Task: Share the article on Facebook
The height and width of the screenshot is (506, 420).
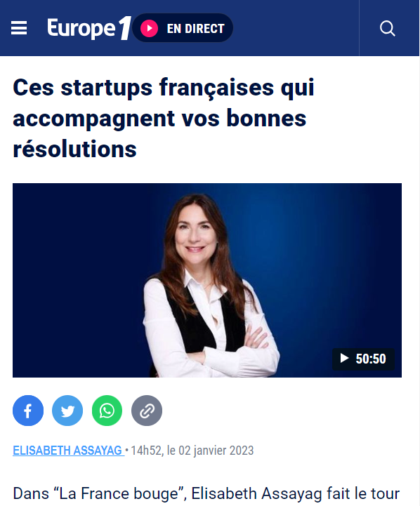Action: click(x=28, y=411)
